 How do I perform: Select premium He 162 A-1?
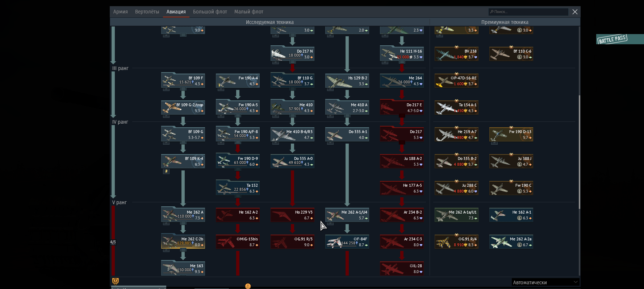coord(511,215)
